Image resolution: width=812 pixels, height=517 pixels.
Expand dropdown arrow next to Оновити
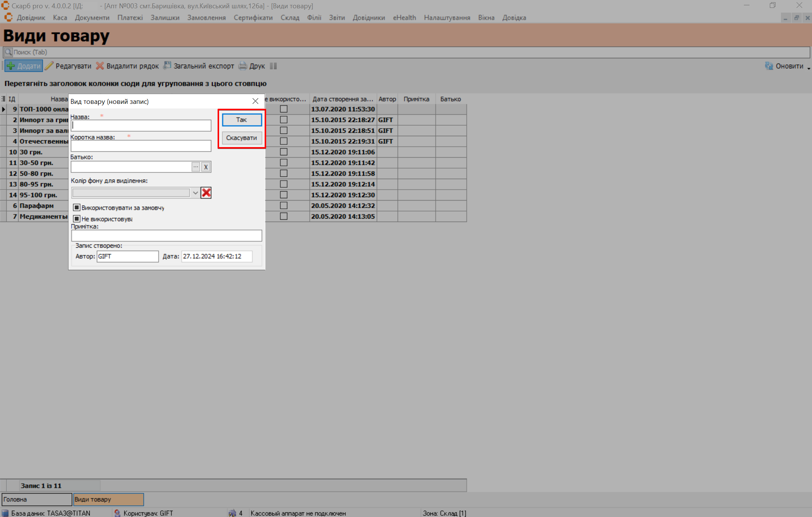pyautogui.click(x=808, y=68)
